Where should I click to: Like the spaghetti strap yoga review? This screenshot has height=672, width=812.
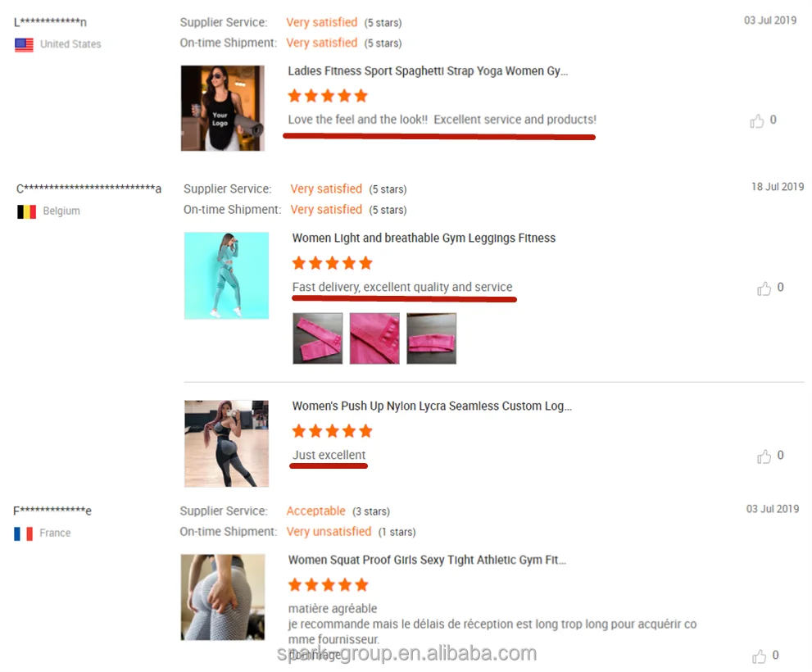756,120
